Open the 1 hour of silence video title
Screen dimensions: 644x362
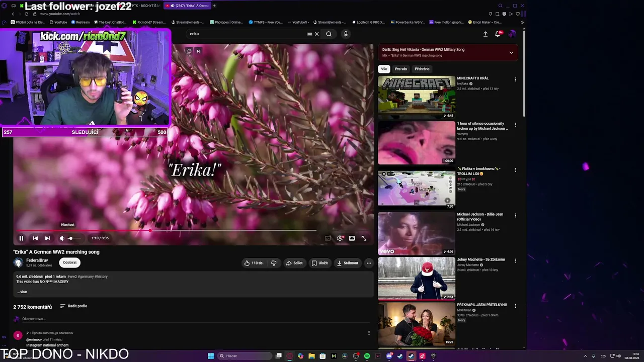point(482,126)
